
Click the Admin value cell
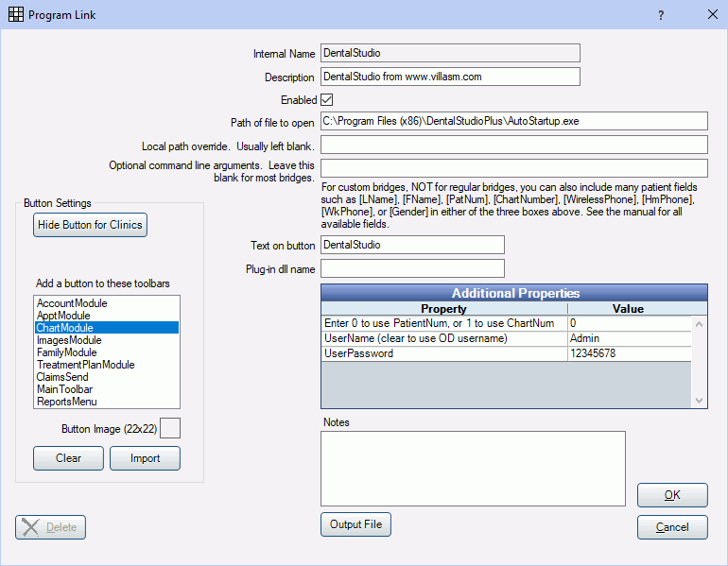[x=629, y=338]
